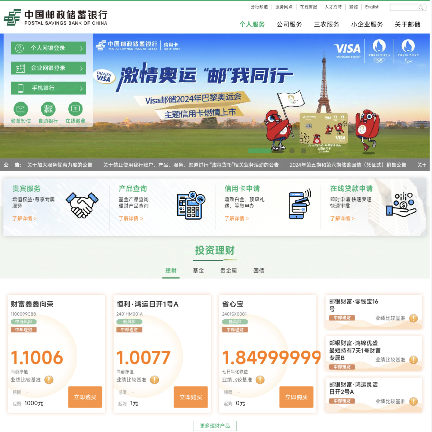Screen dimensions: 432x432
Task: Click the 省心宝 product title
Action: 233,304
